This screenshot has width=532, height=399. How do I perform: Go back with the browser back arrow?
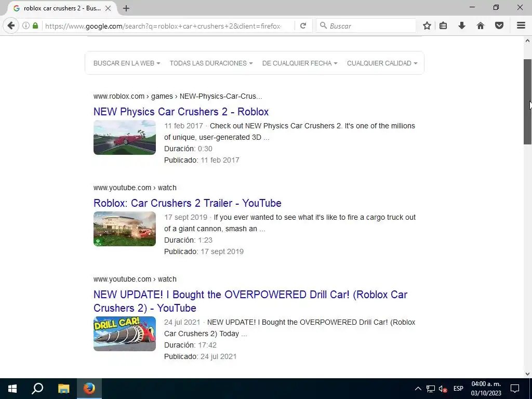pos(11,25)
